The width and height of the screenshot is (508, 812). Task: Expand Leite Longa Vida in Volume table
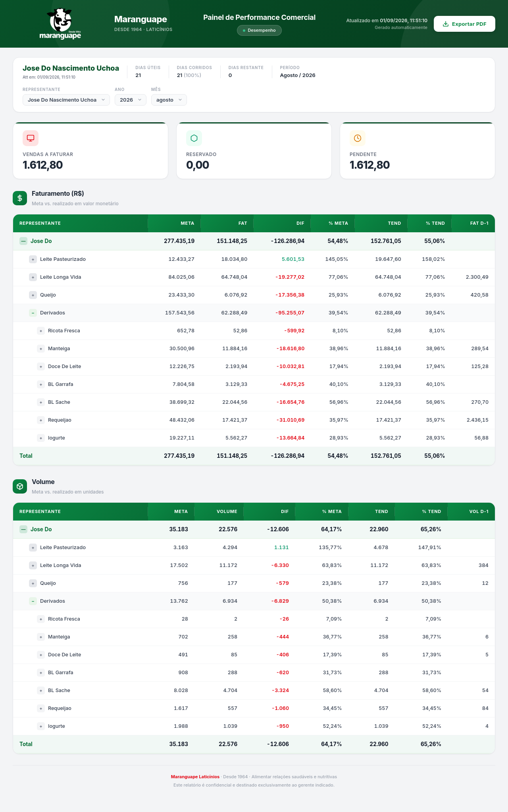tap(33, 565)
